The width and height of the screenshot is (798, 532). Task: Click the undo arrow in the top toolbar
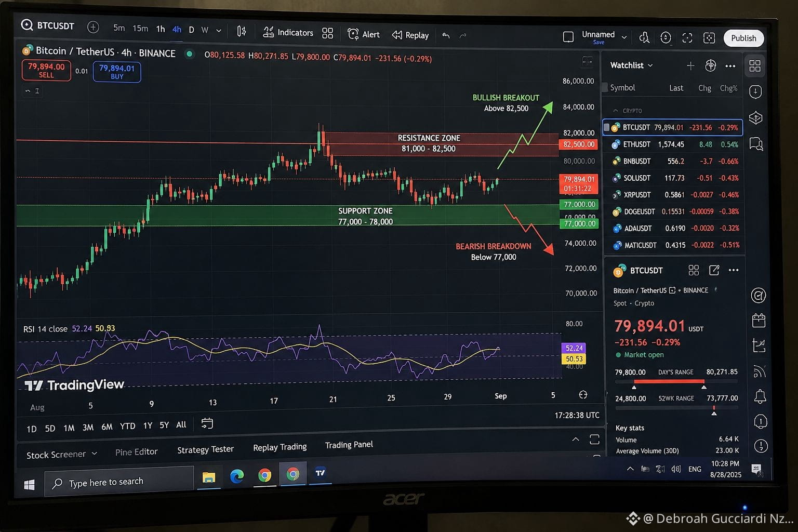pos(446,35)
